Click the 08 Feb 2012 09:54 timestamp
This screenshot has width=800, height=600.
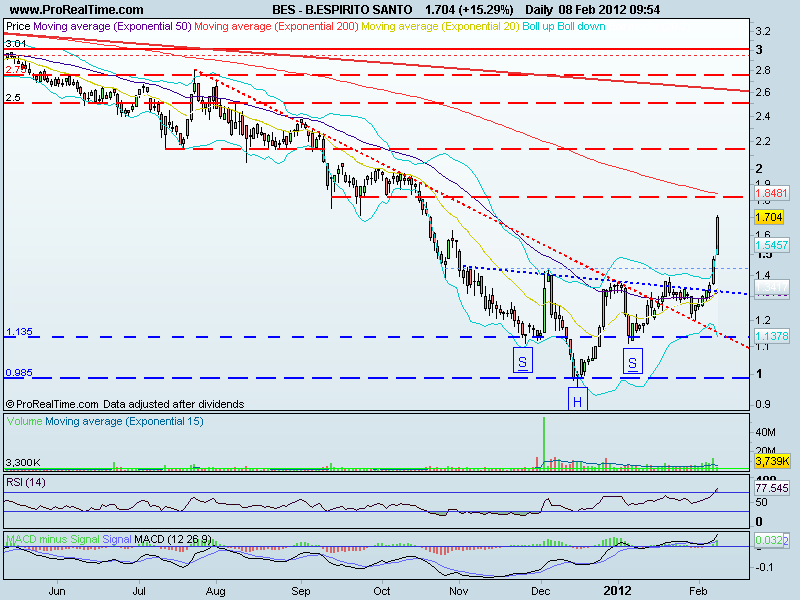[x=609, y=10]
